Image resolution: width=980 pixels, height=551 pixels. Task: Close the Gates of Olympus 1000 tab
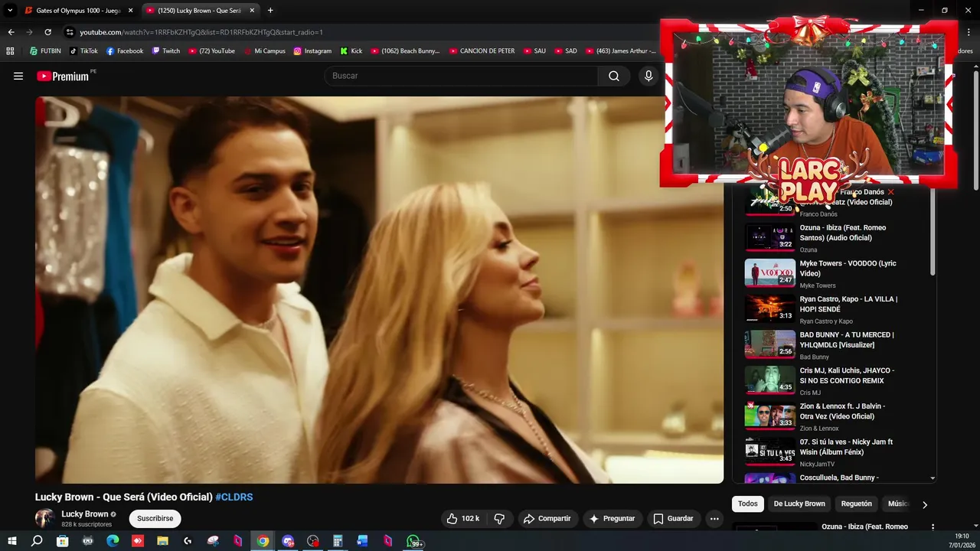point(130,11)
